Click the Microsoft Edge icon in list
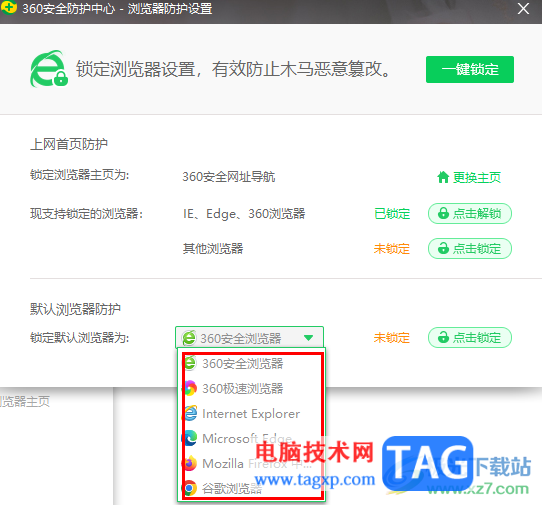 [x=190, y=438]
